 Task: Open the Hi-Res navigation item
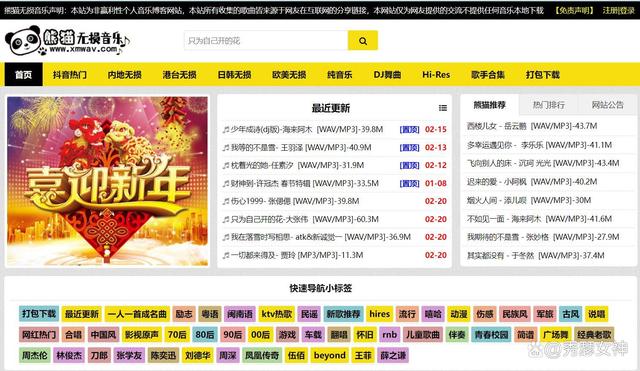point(436,75)
